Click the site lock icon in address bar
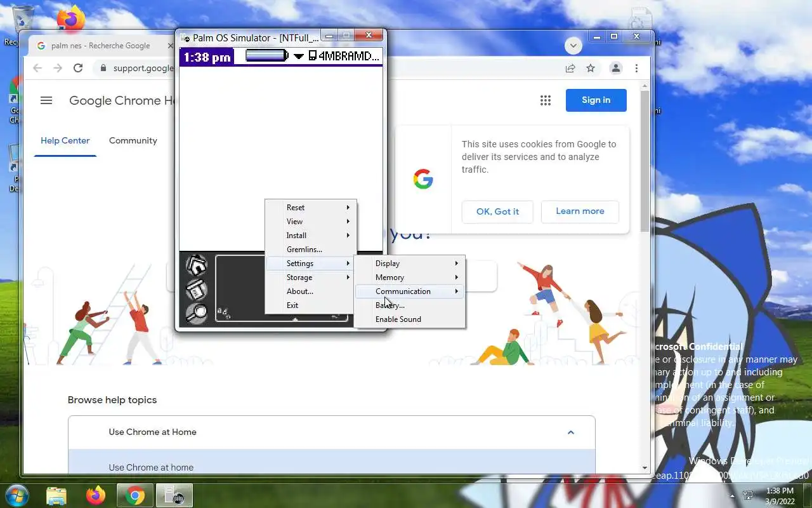Screen dimensions: 812x508 pos(103,68)
